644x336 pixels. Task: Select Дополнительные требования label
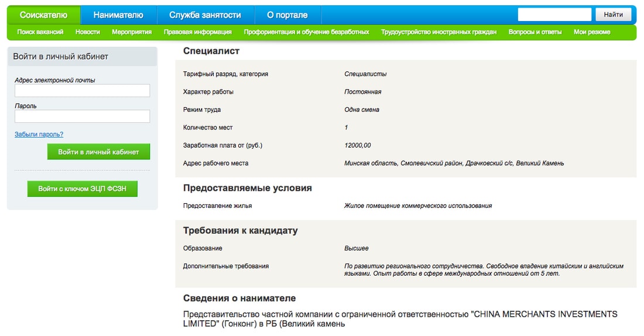226,266
